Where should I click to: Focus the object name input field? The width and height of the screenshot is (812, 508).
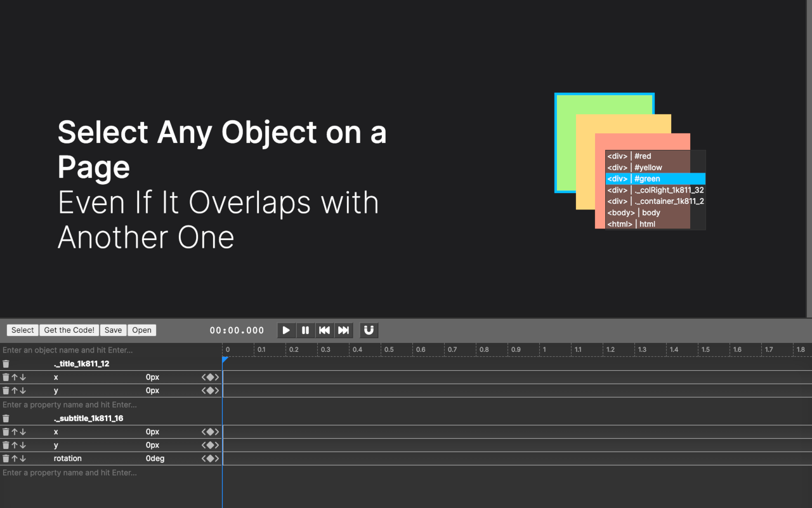[x=111, y=350]
